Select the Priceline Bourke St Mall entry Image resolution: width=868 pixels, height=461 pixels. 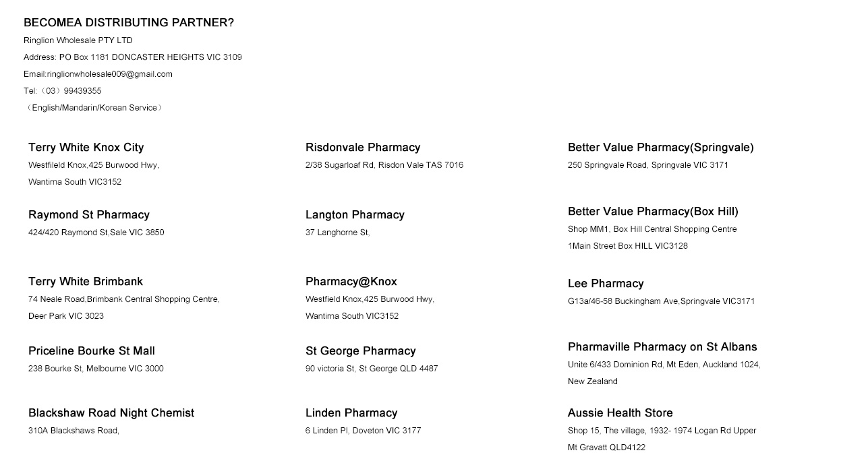pos(92,351)
